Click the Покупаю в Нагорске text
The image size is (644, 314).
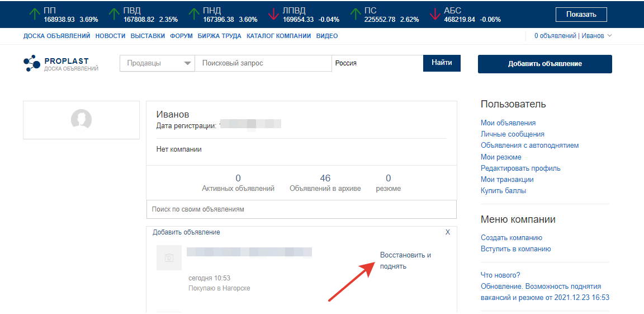tap(219, 288)
